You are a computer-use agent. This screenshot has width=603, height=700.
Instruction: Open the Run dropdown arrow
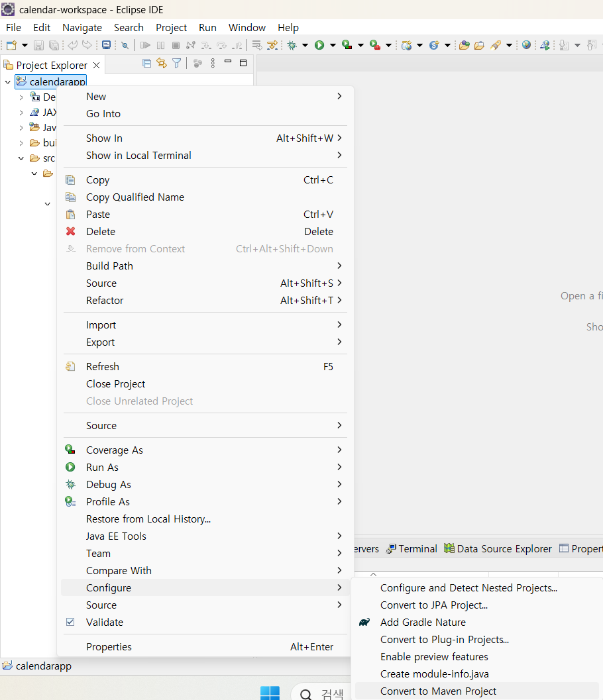tap(333, 45)
